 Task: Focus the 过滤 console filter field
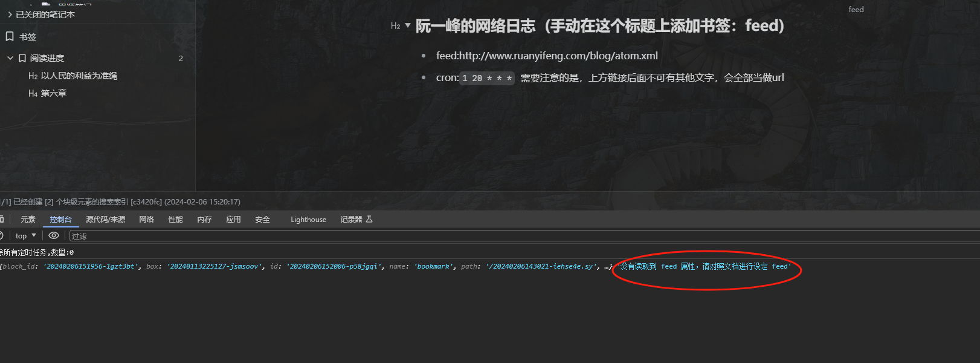(524, 236)
